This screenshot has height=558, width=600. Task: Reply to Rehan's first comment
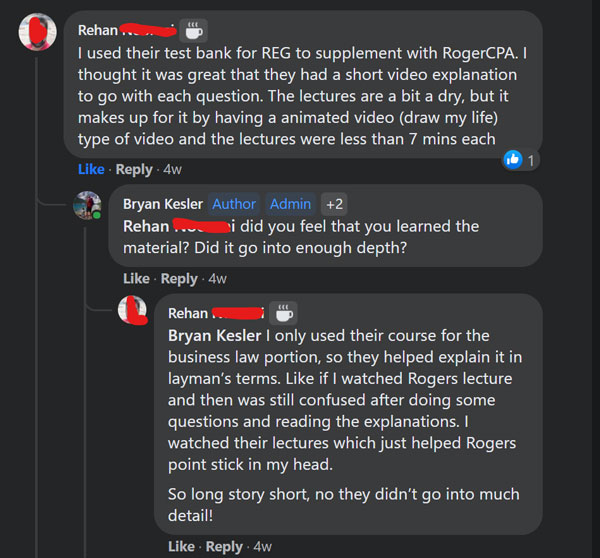(x=134, y=169)
